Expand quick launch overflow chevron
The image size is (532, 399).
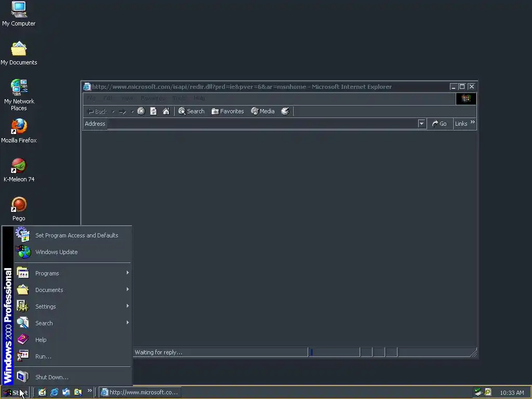pos(89,391)
